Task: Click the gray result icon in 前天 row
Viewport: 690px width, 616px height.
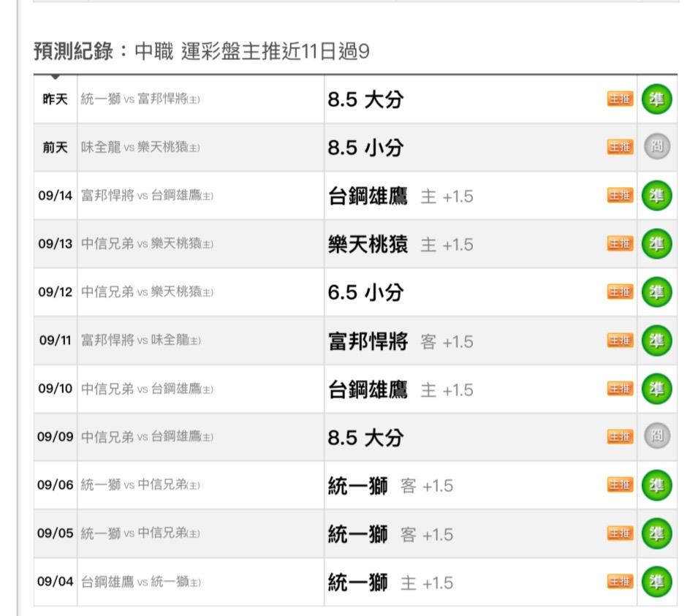Action: (657, 147)
